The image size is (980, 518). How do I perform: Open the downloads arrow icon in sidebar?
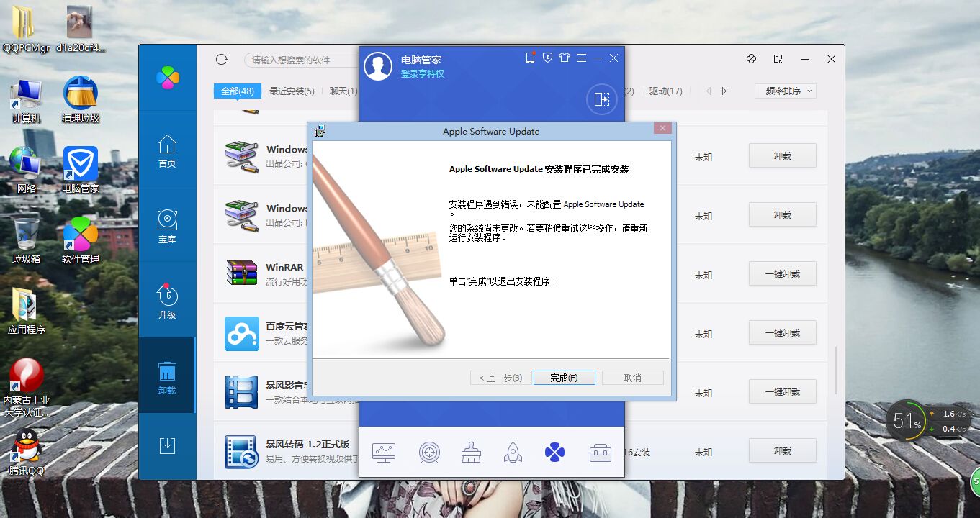(x=167, y=445)
